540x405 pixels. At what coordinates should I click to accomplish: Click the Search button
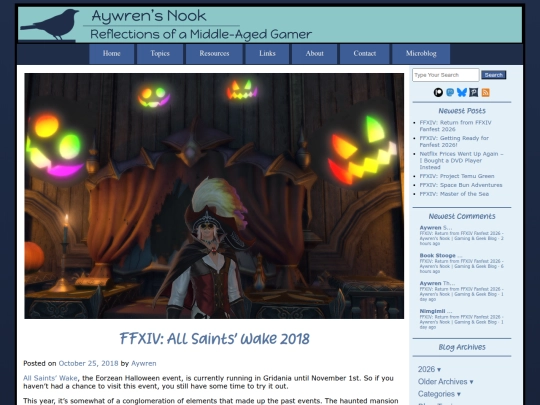tap(494, 75)
